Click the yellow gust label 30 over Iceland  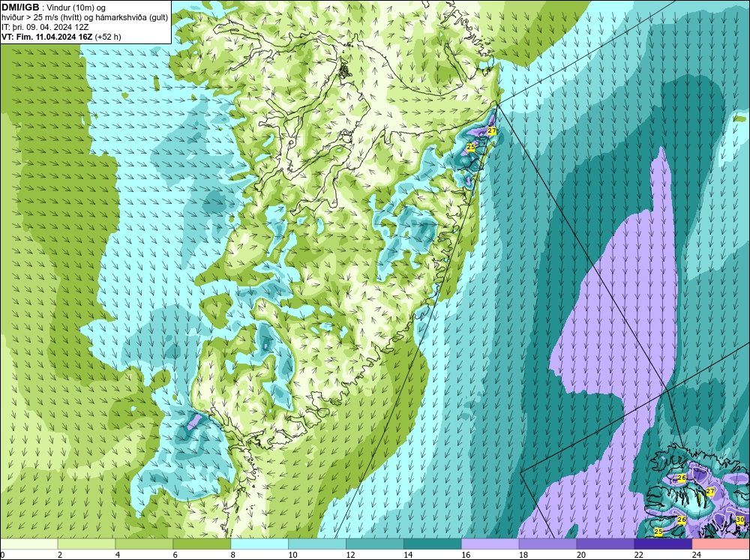click(x=740, y=520)
